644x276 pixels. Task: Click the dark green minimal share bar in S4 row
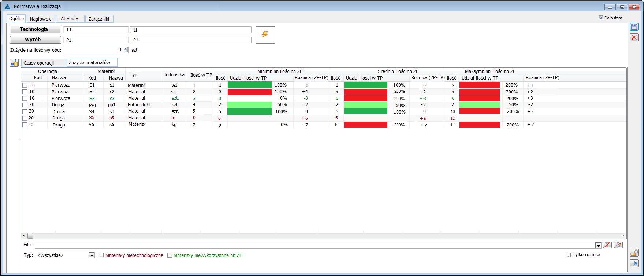tap(250, 111)
